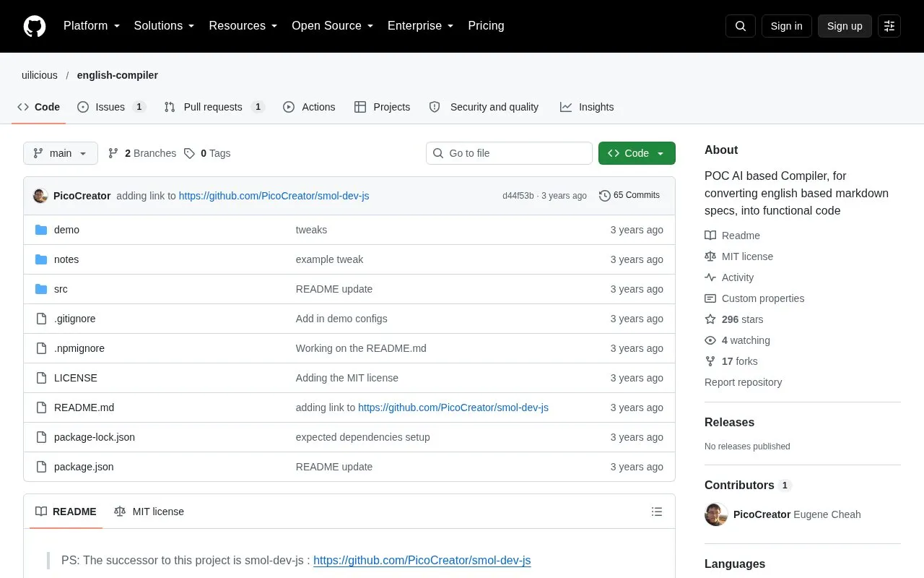Click file icon beside package.json
This screenshot has height=578, width=924.
[41, 467]
